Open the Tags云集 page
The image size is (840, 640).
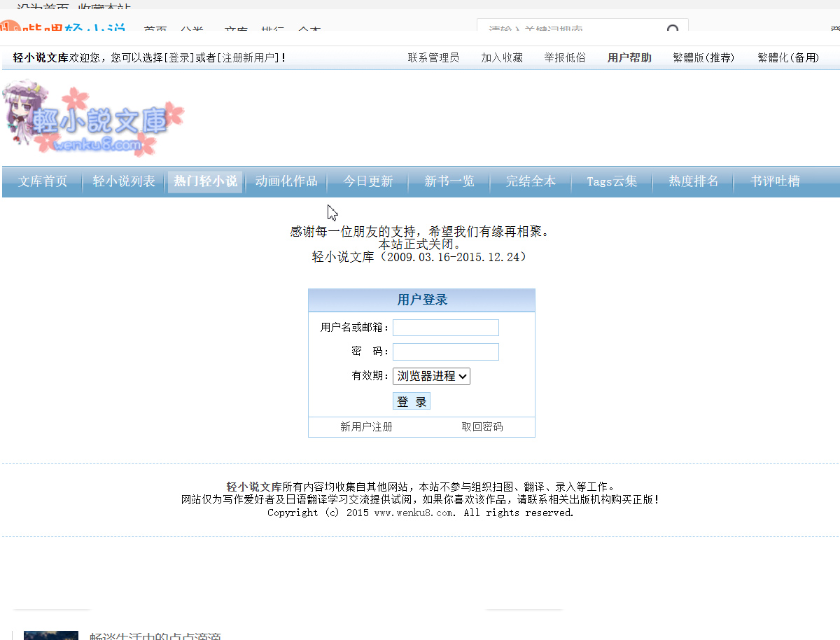611,181
